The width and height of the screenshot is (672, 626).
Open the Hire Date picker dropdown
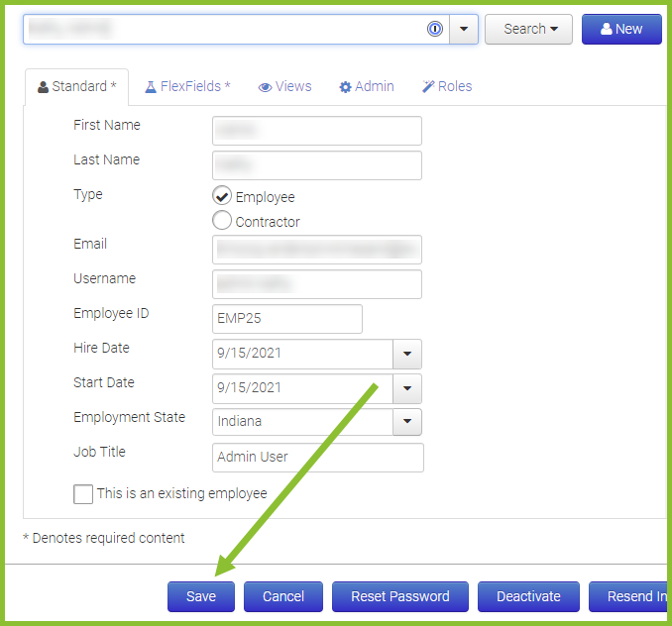407,354
